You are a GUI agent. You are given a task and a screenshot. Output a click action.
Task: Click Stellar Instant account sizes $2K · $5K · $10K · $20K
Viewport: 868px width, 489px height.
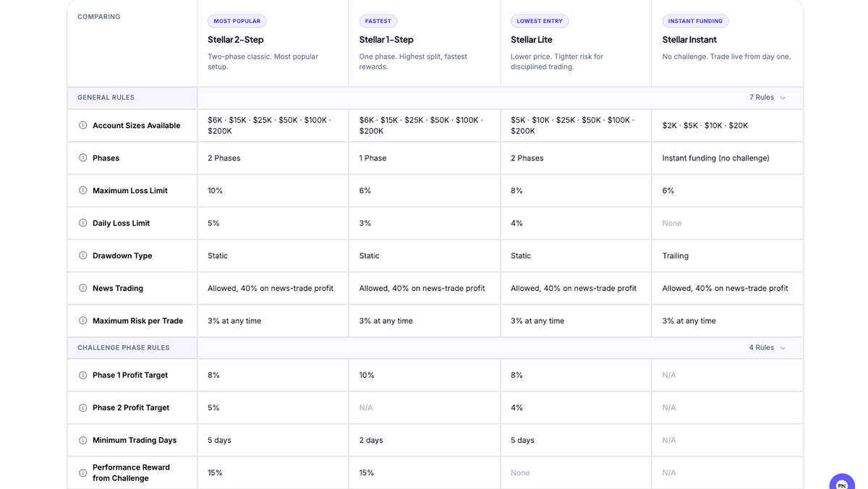pos(705,125)
